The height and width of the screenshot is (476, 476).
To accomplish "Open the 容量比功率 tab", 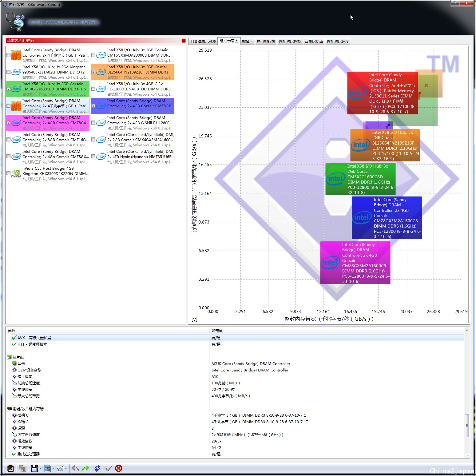I will point(314,42).
